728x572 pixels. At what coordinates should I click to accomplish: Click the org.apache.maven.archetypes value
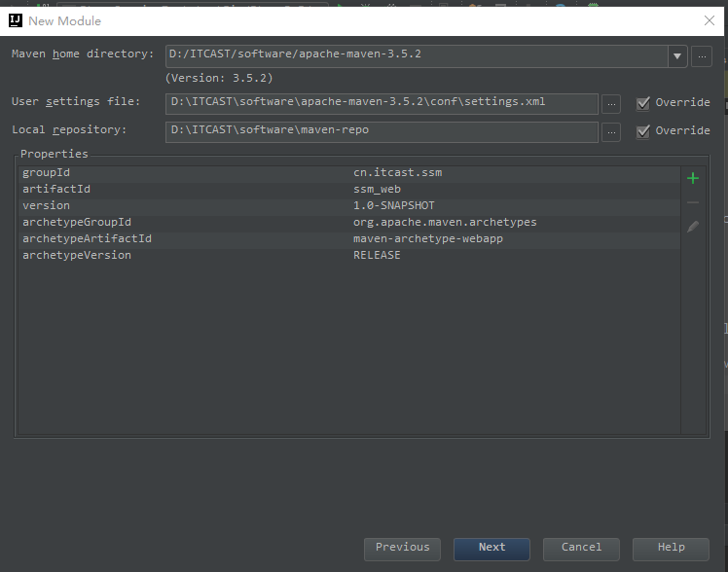445,222
